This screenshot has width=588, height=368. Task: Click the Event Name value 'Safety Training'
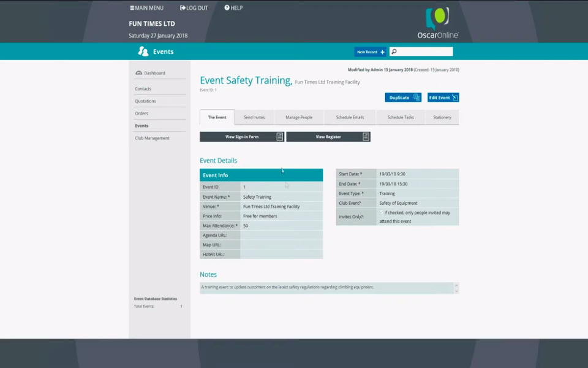257,197
